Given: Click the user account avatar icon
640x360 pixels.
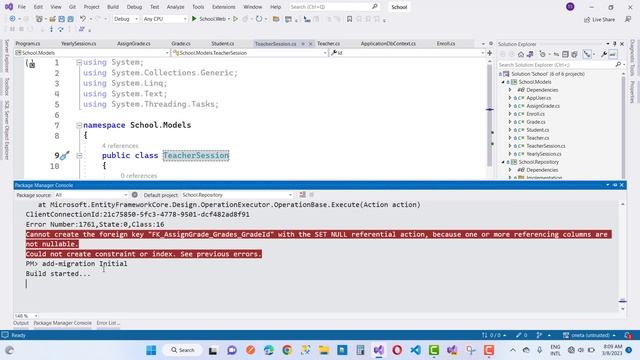Looking at the screenshot, I should point(570,7).
